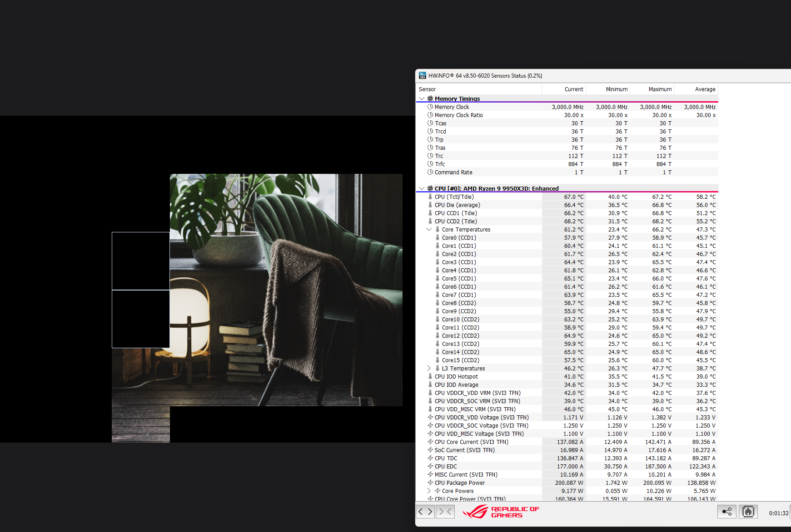Viewport: 791px width, 532px height.
Task: Select the Tras timing row label
Action: click(440, 148)
